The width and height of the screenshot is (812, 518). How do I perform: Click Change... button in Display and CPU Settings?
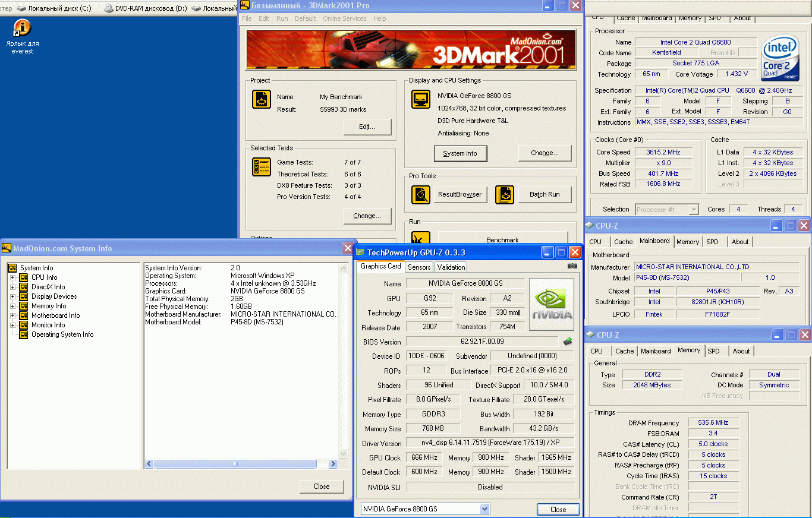point(545,153)
